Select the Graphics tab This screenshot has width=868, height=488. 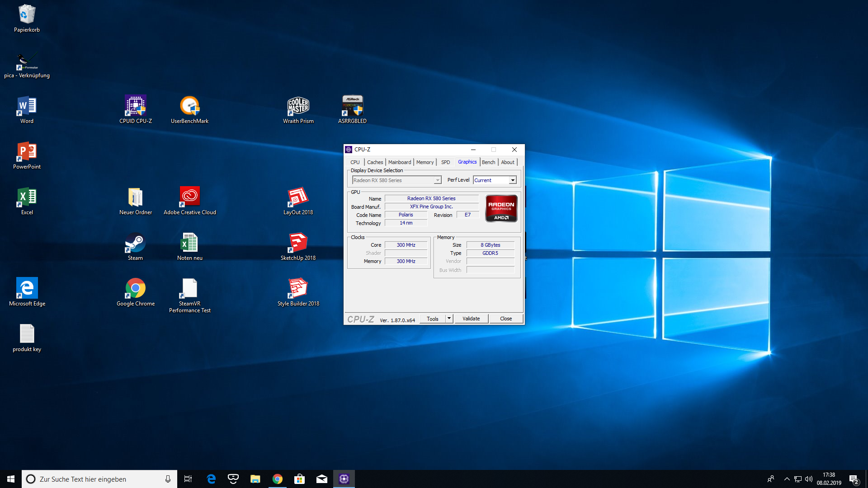pyautogui.click(x=467, y=162)
